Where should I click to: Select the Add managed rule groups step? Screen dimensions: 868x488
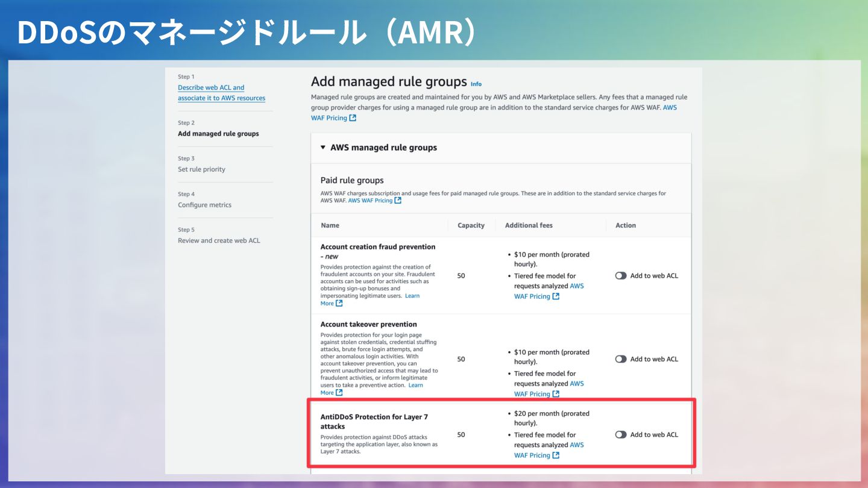click(x=218, y=134)
